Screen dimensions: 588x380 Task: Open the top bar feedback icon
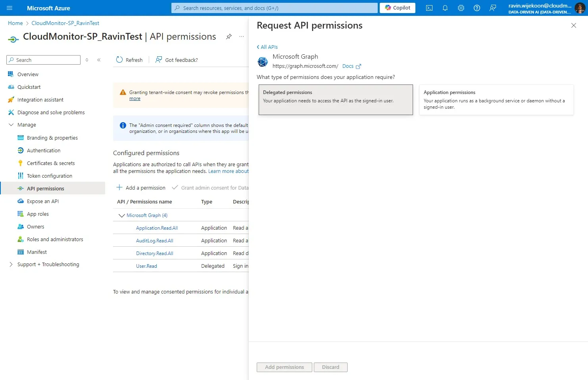pyautogui.click(x=493, y=8)
